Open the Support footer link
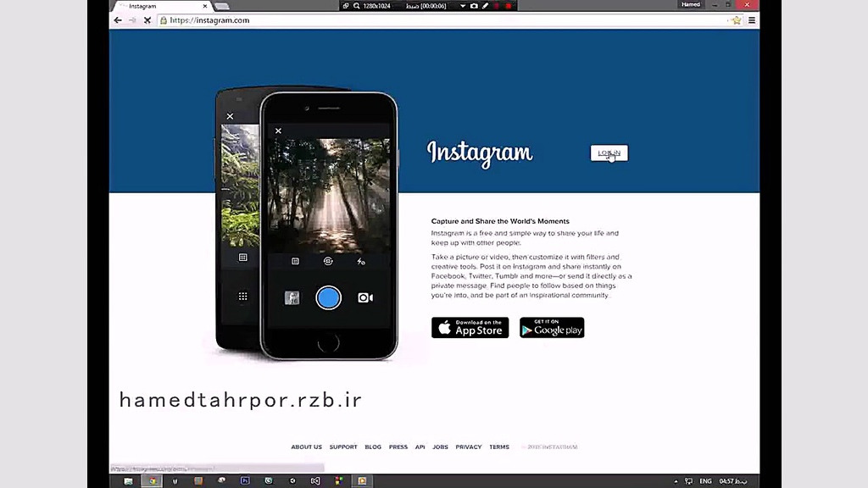 click(x=343, y=447)
